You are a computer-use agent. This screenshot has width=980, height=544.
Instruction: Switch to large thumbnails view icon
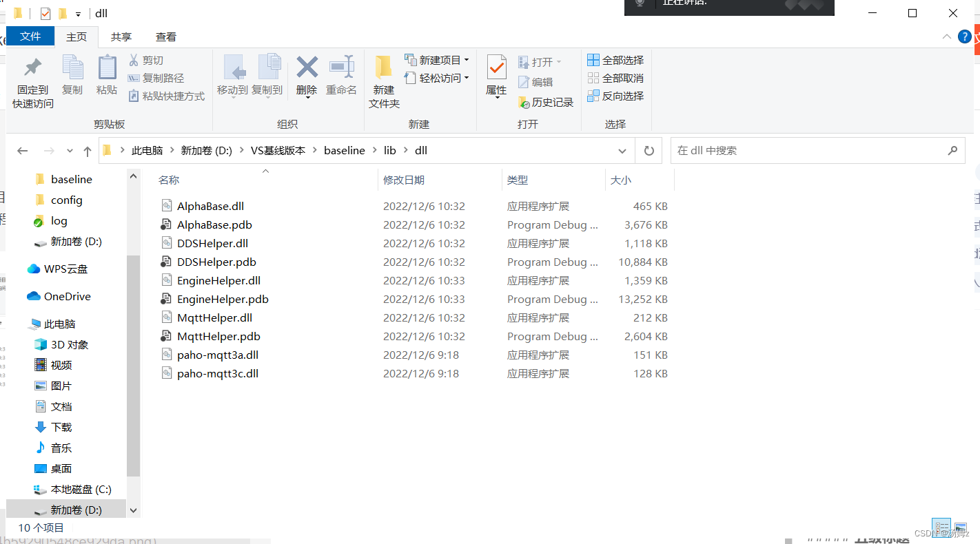click(x=961, y=528)
